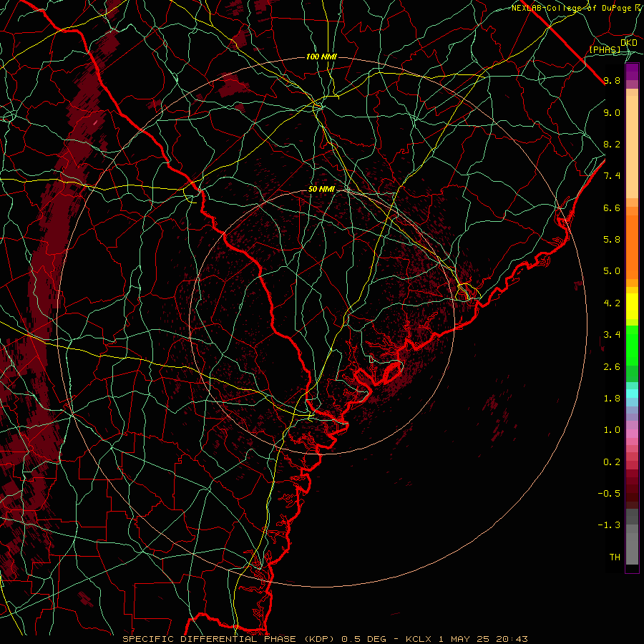Click the cyan segment of the color bar

coord(632,394)
